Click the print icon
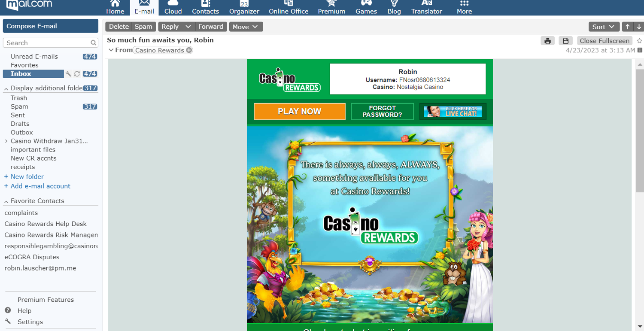The height and width of the screenshot is (331, 644). 547,41
